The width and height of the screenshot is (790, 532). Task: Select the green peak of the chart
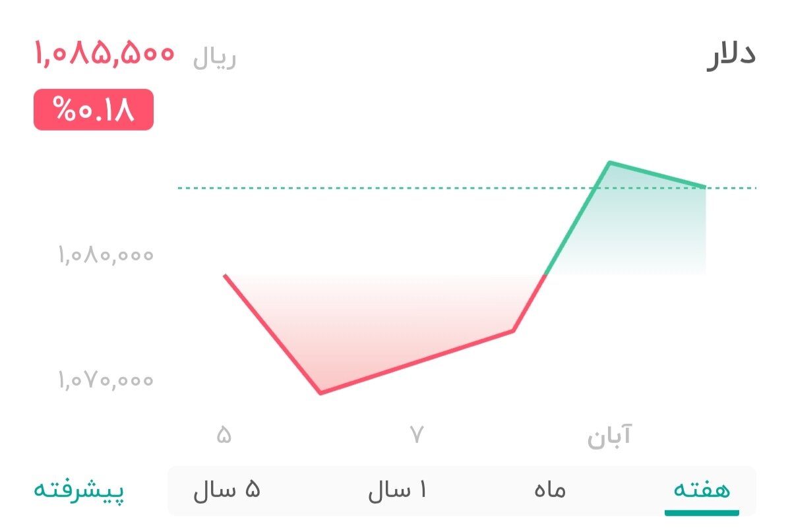click(611, 162)
